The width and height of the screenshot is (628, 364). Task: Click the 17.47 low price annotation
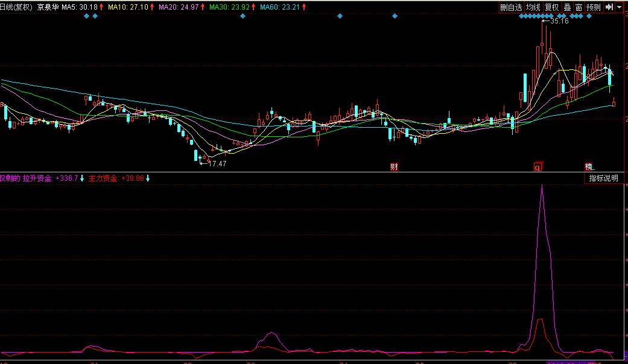(217, 163)
